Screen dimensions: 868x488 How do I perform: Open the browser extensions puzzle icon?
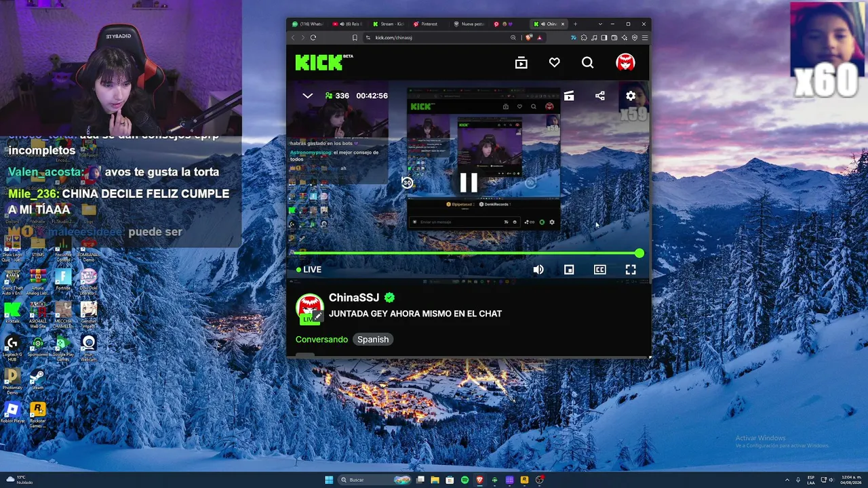click(584, 38)
